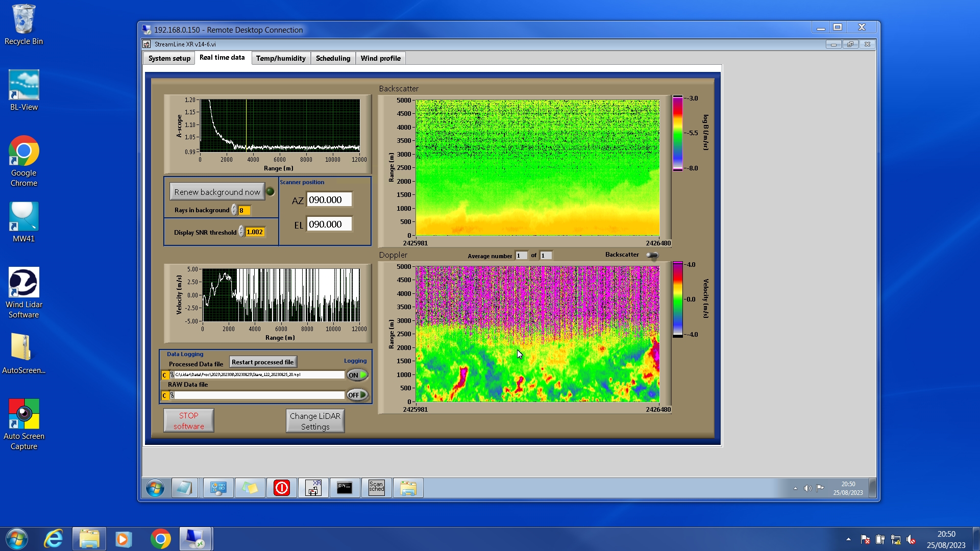This screenshot has width=980, height=551.
Task: Click the STOP software button
Action: [188, 421]
